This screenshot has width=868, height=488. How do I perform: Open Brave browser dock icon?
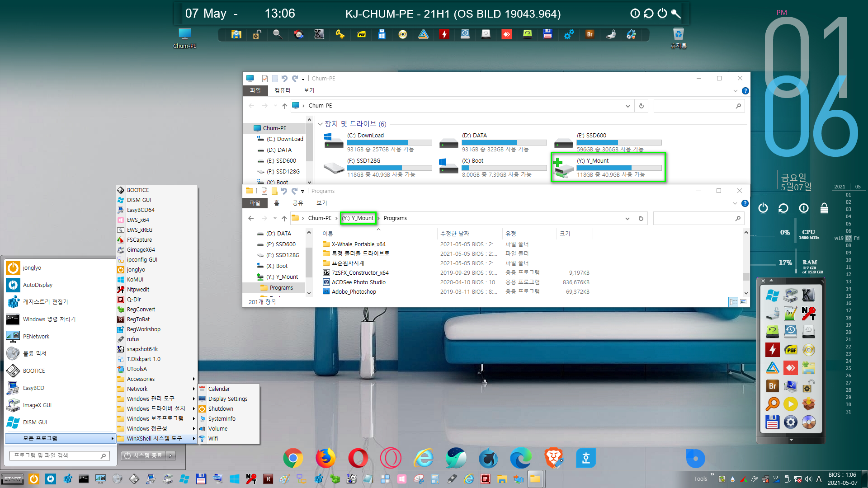554,459
